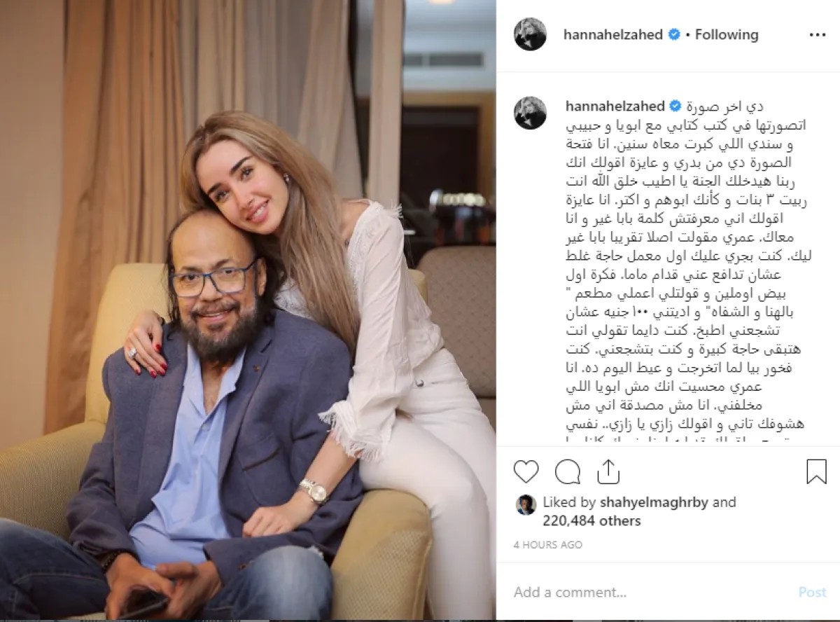Share the post using the arrow icon
This screenshot has height=622, width=840.
pos(609,471)
